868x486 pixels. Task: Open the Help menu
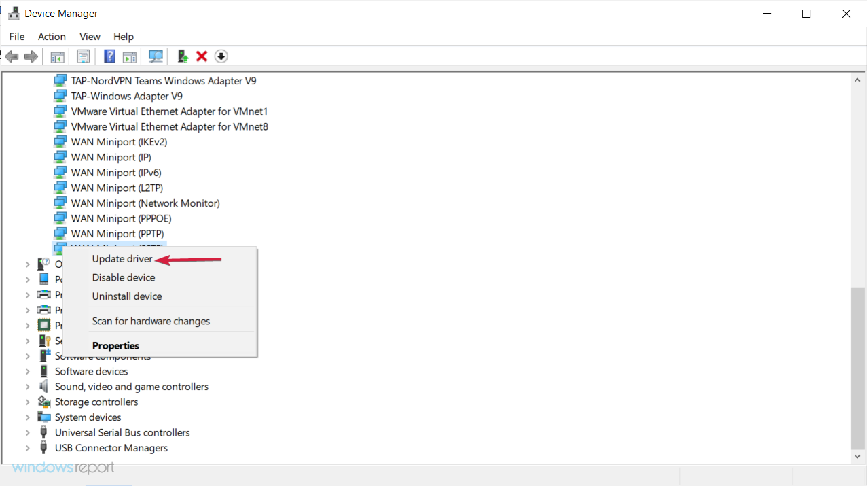124,37
